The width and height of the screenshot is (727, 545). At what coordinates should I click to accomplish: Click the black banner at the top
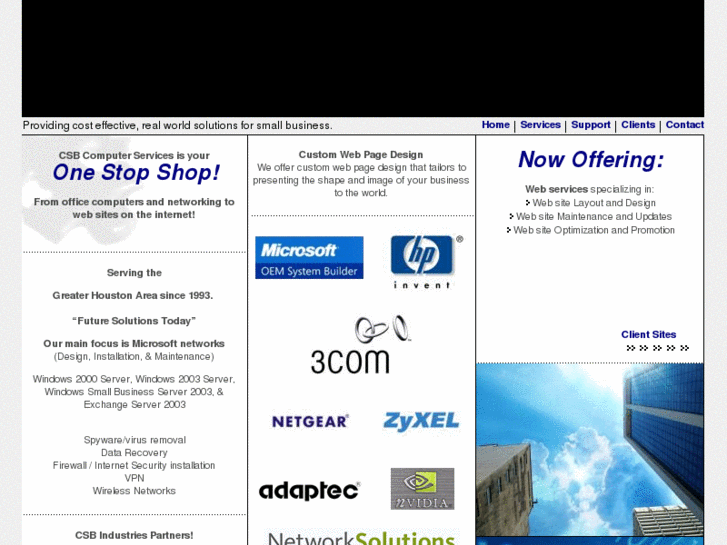pos(363,58)
